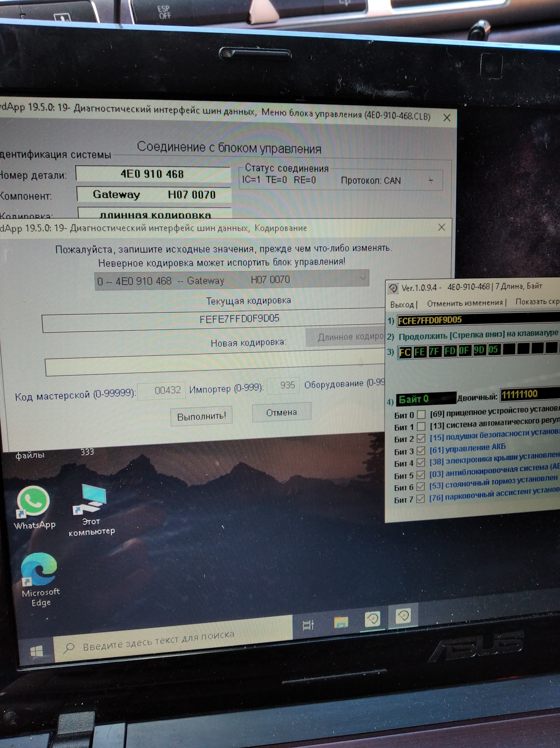Uncheck Бит 3 управление АКБ checkbox
This screenshot has width=560, height=748.
[x=420, y=451]
